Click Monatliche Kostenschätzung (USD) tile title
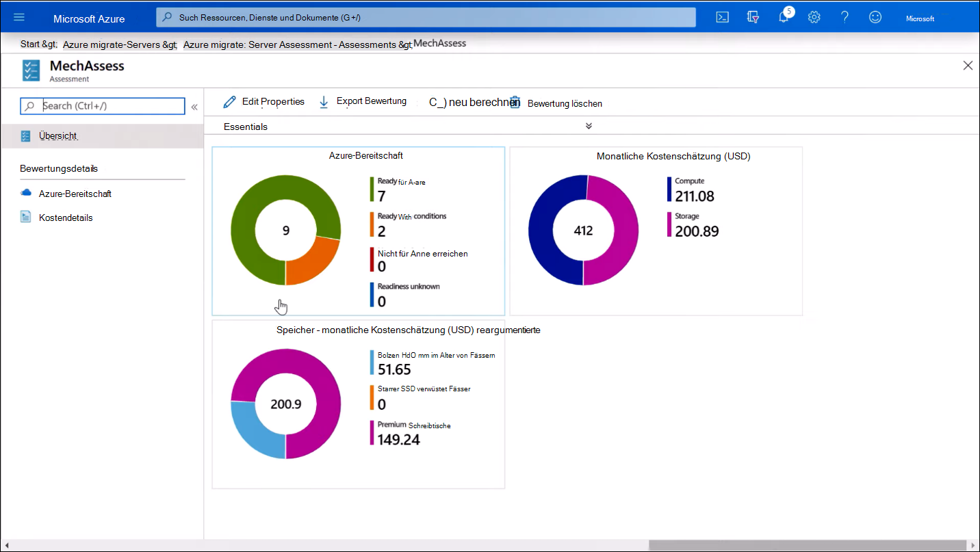The height and width of the screenshot is (552, 980). [x=673, y=156]
